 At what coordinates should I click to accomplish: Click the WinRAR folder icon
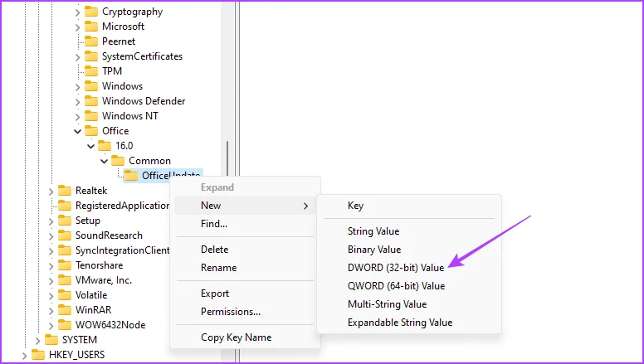(65, 310)
